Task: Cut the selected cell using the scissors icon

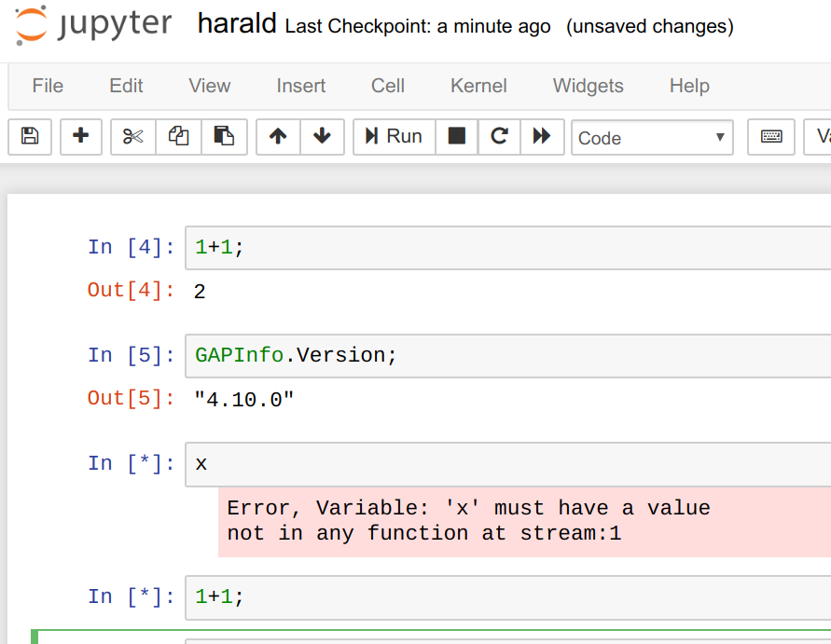Action: (132, 137)
